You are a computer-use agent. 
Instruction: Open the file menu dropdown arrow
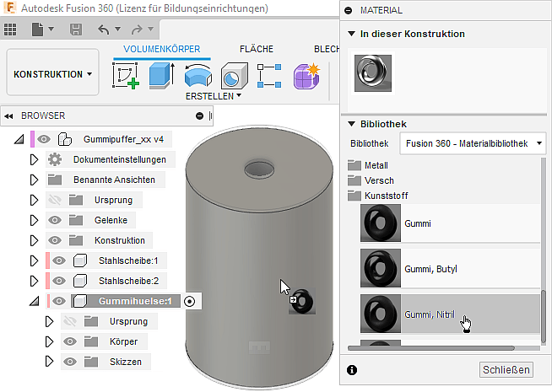51,29
